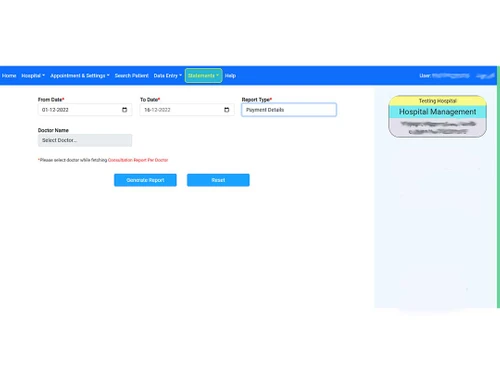500x375 pixels.
Task: Open the To Date calendar picker icon
Action: [x=227, y=110]
